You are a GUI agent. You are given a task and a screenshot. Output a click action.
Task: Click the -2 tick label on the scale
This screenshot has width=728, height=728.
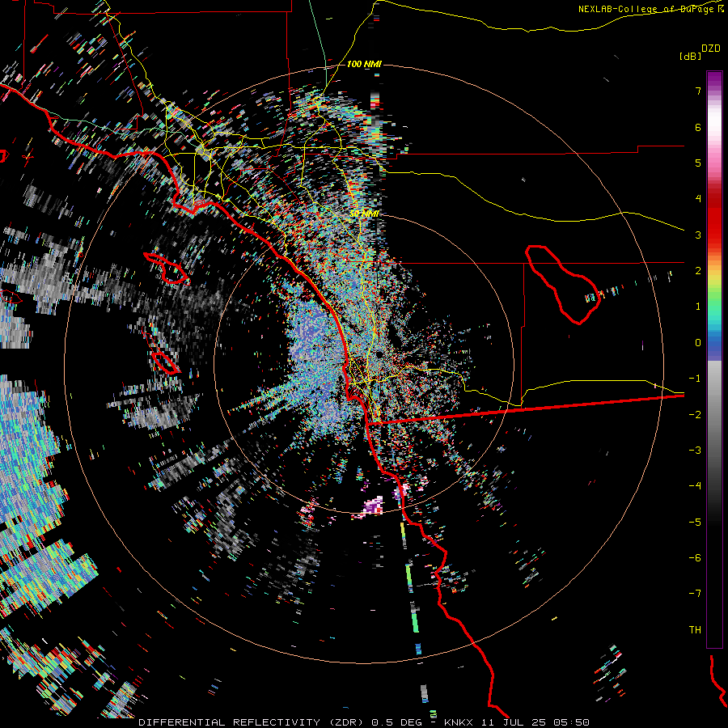[x=695, y=415]
